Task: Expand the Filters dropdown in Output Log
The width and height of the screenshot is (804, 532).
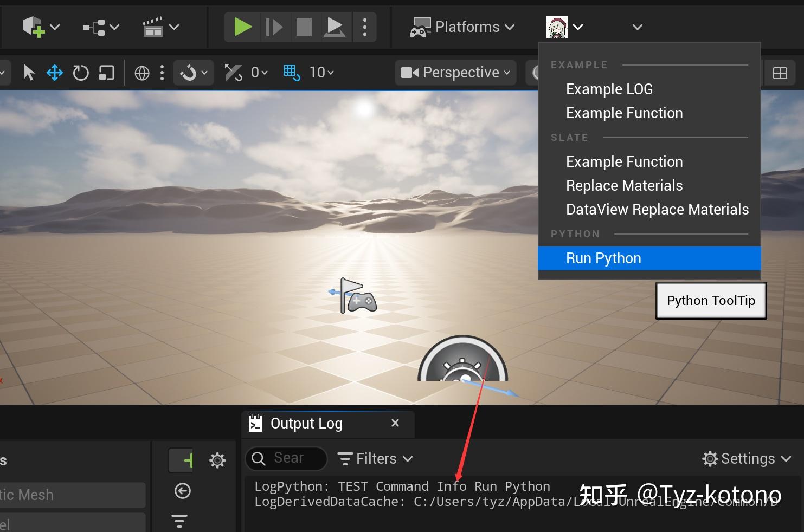Action: pos(375,458)
